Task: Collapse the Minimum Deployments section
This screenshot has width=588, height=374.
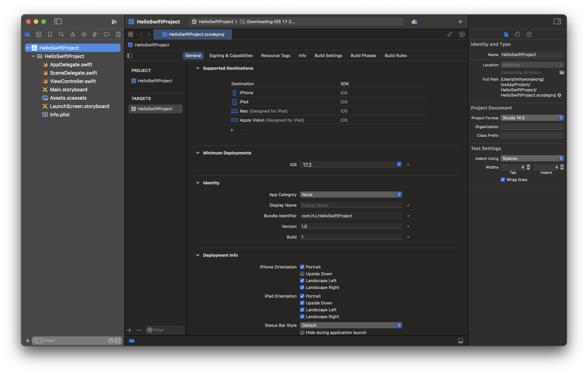Action: coord(198,153)
